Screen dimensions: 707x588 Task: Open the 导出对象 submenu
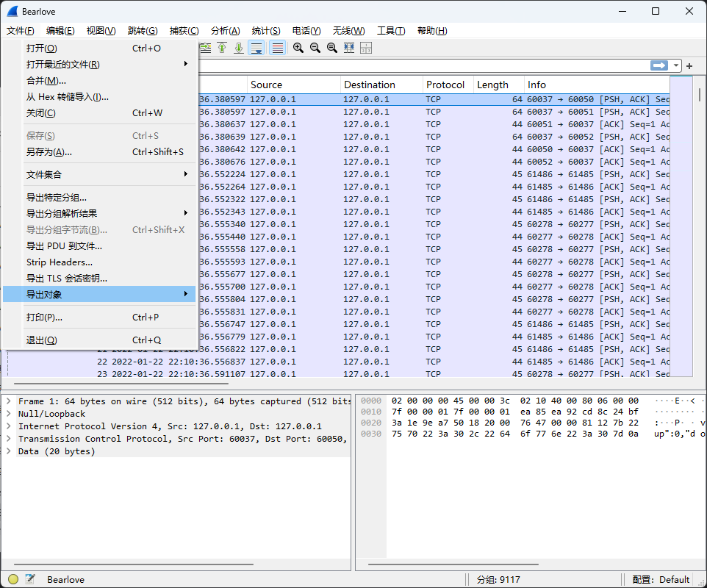(99, 295)
